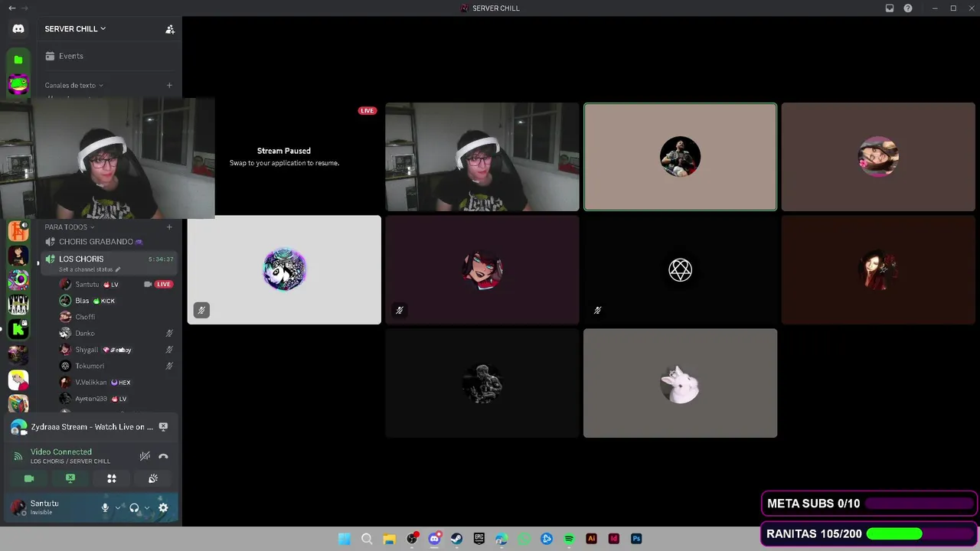
Task: Open the SERVER CHILL server menu
Action: (75, 29)
